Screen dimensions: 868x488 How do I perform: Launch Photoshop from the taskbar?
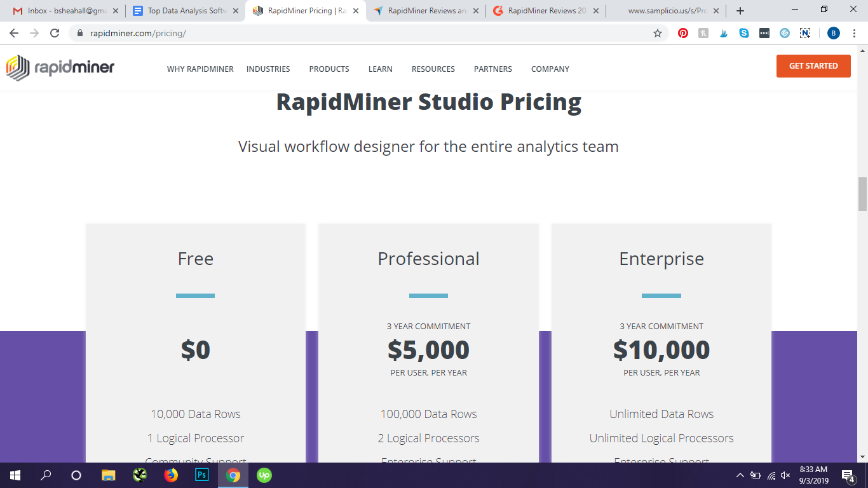click(202, 475)
